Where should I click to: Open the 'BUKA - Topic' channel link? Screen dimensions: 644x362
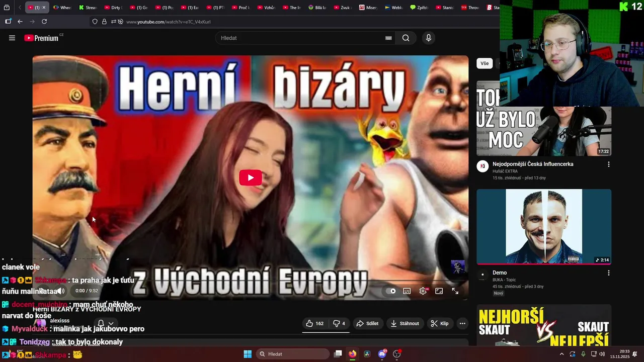click(x=504, y=280)
